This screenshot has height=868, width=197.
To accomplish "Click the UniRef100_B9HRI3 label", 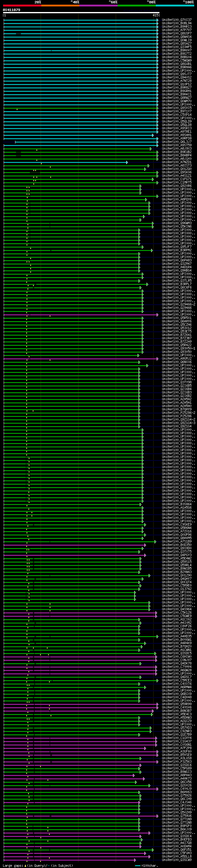I will [177, 26].
